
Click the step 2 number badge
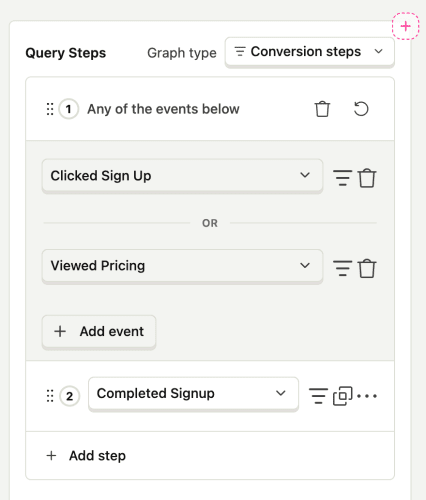pos(69,396)
